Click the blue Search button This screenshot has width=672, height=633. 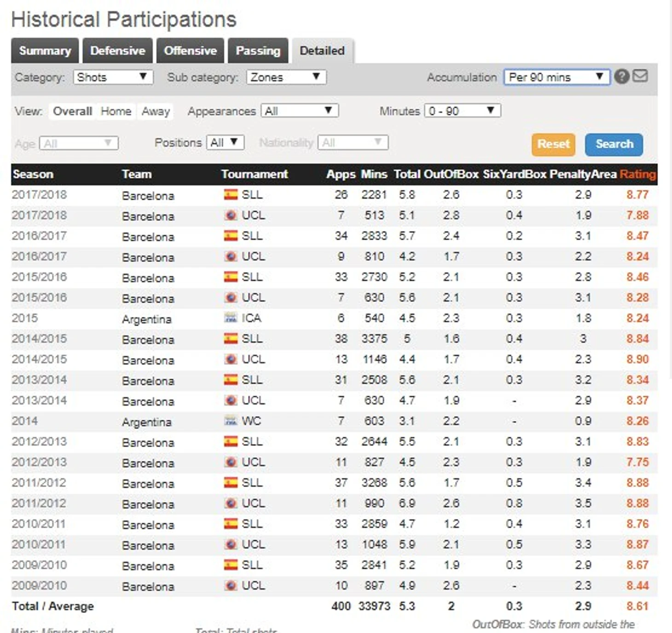[x=614, y=144]
